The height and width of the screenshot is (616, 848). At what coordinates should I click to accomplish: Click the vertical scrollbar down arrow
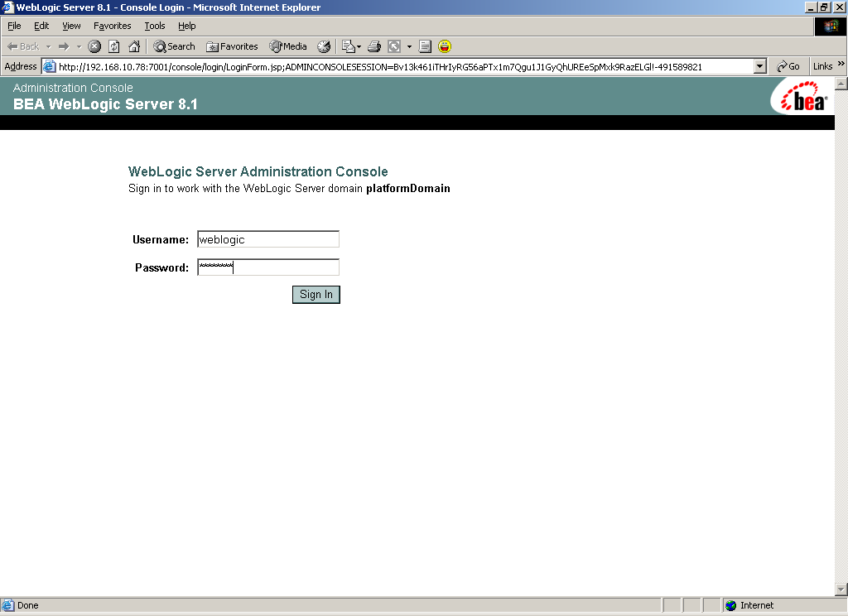[x=841, y=590]
